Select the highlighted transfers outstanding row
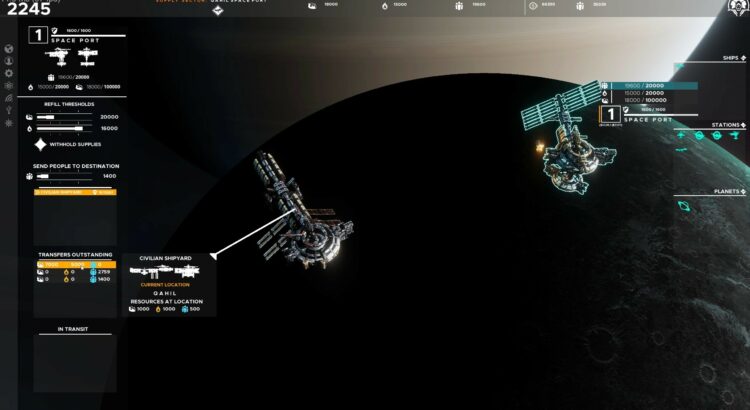Viewport: 750px width, 410px height. [x=75, y=264]
